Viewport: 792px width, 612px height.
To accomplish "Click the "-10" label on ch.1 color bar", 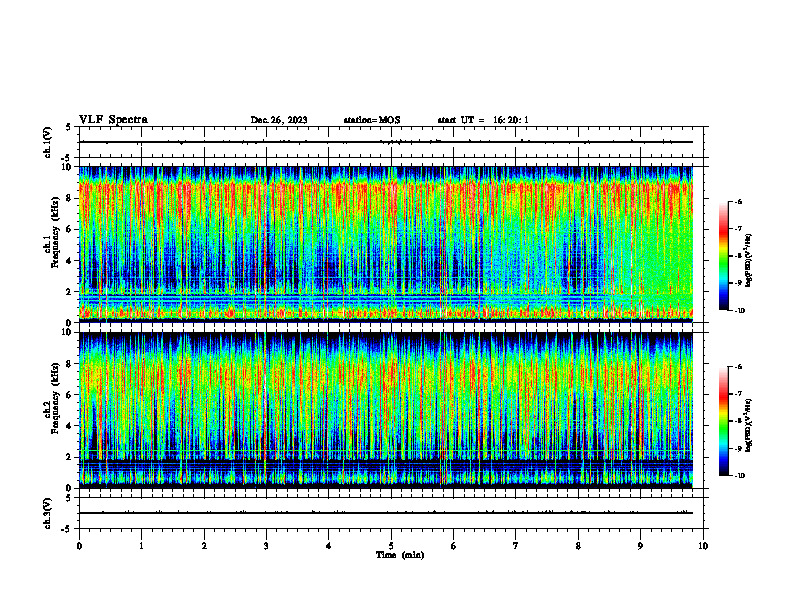I will coord(740,311).
